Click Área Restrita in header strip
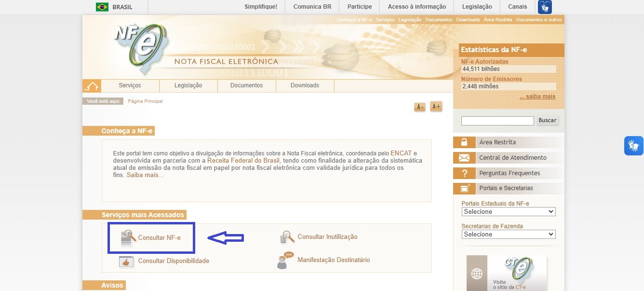The width and height of the screenshot is (644, 291). pos(498,20)
